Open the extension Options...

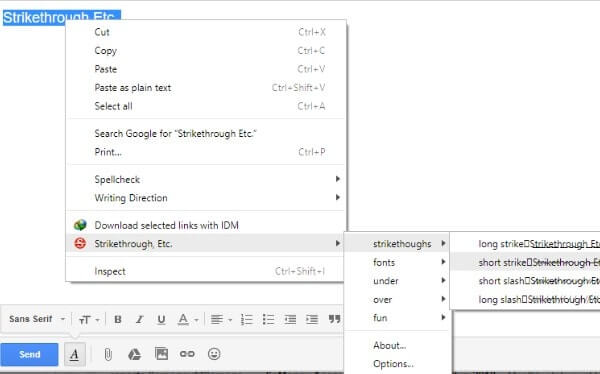click(x=397, y=363)
